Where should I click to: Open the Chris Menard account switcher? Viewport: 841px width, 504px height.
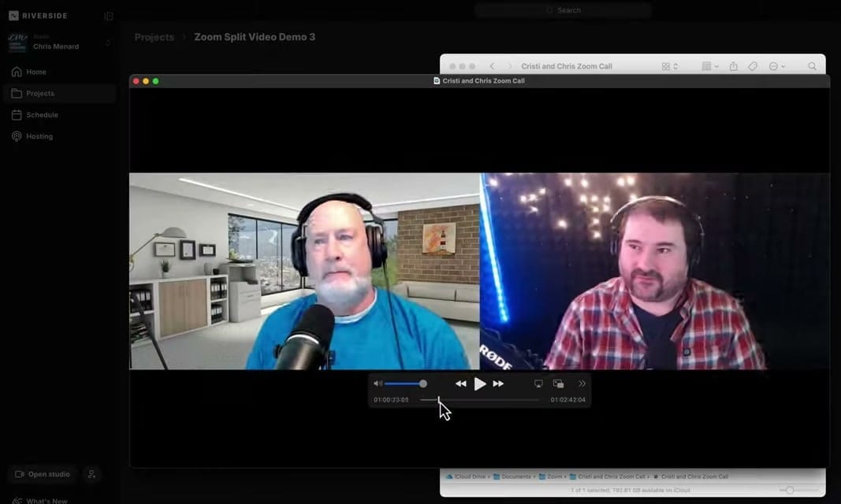[59, 43]
